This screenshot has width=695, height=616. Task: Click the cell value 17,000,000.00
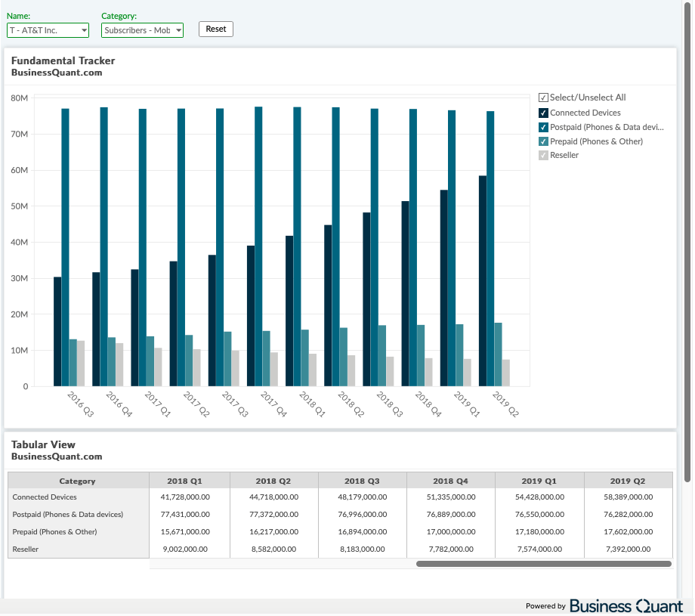[451, 532]
